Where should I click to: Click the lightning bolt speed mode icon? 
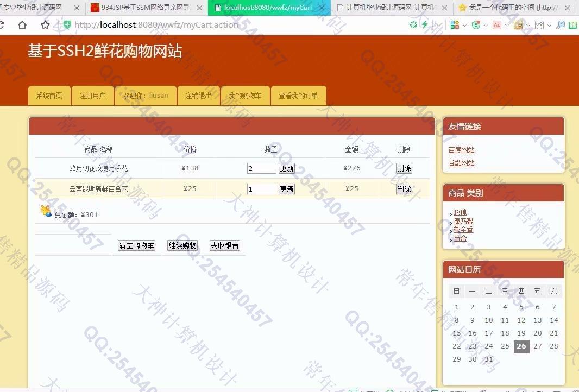pyautogui.click(x=425, y=25)
